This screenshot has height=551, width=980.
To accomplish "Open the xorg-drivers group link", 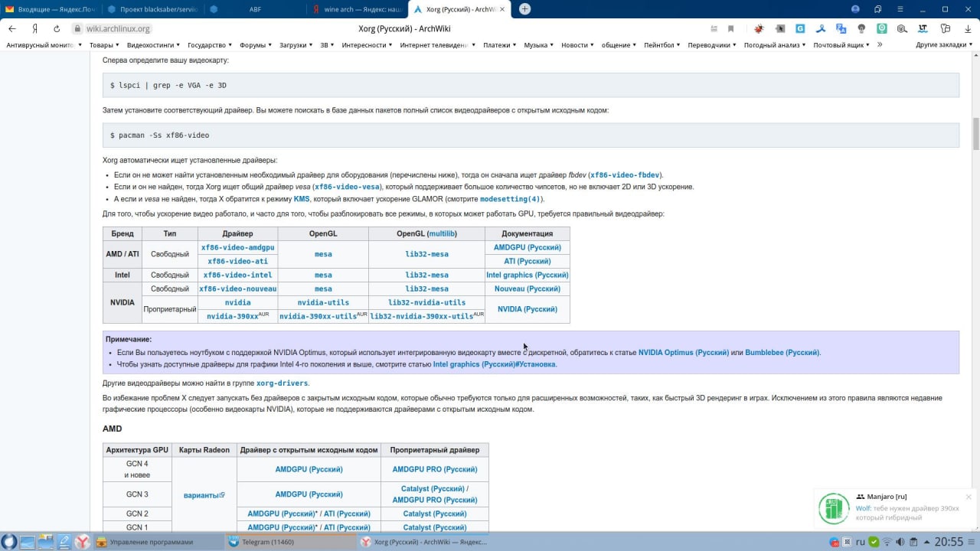I will point(282,383).
